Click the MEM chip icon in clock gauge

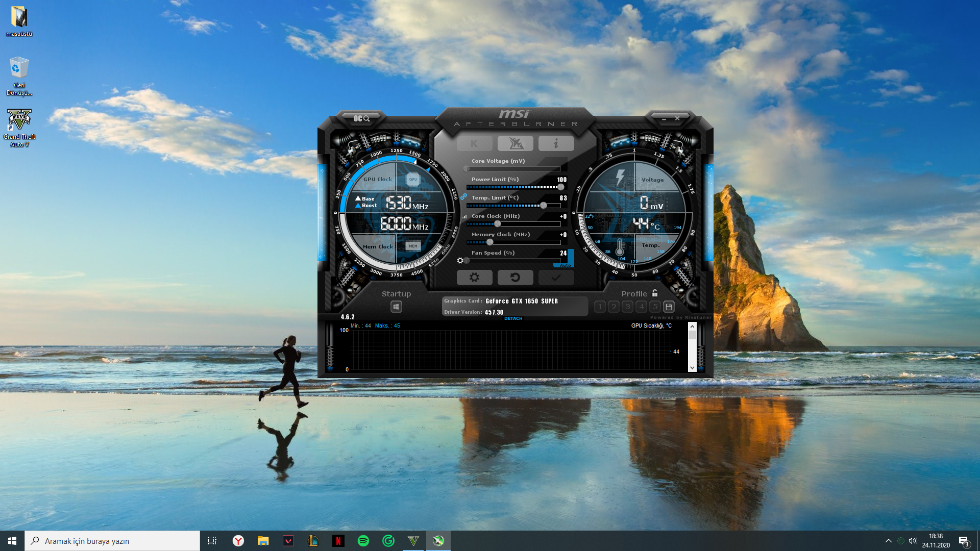click(x=413, y=246)
